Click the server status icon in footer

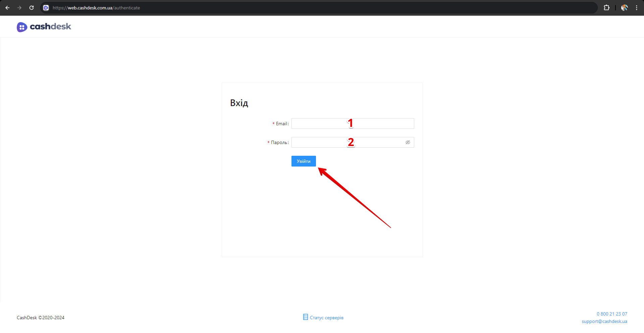[305, 317]
